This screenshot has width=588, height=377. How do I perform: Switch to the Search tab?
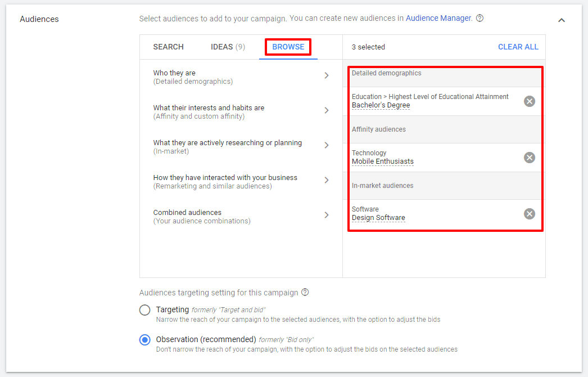tap(168, 47)
